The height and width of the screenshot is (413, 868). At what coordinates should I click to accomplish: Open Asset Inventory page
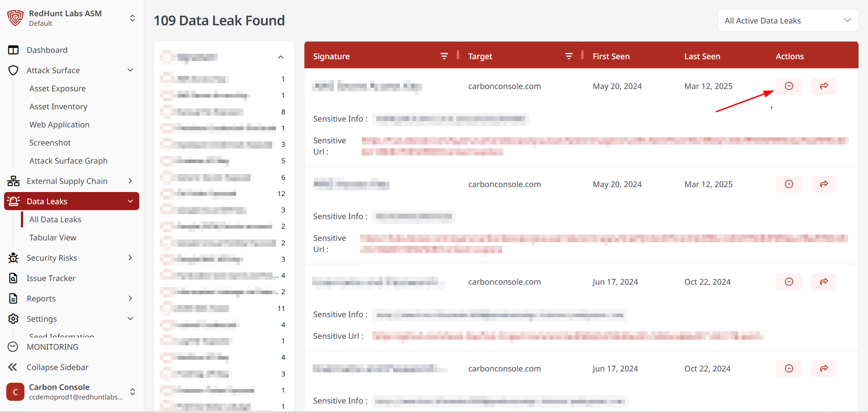point(58,107)
